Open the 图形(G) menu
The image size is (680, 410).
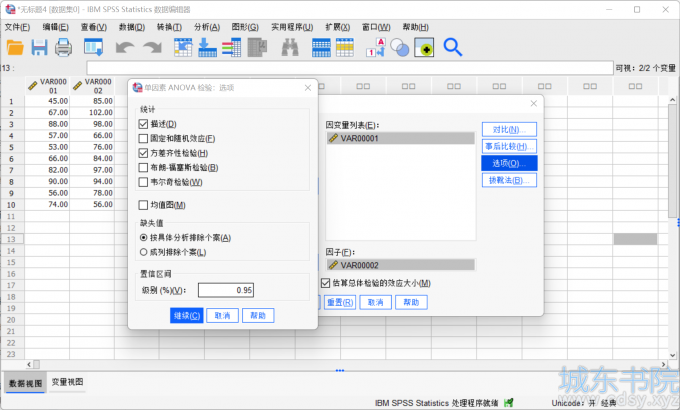click(245, 27)
